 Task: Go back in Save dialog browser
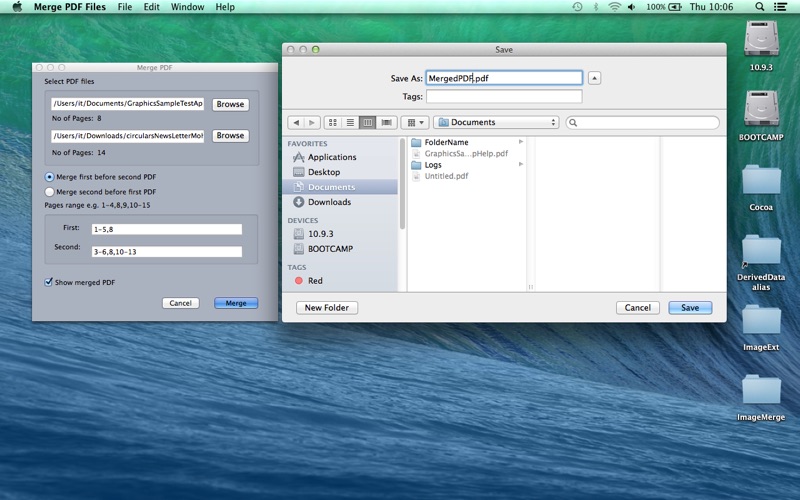point(296,122)
